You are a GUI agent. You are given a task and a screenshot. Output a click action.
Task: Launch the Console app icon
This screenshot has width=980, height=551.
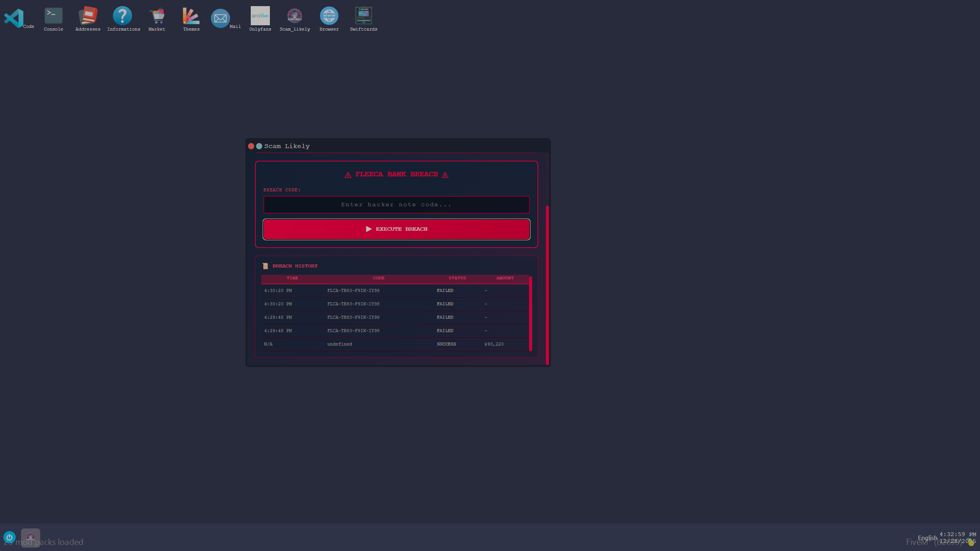tap(53, 16)
